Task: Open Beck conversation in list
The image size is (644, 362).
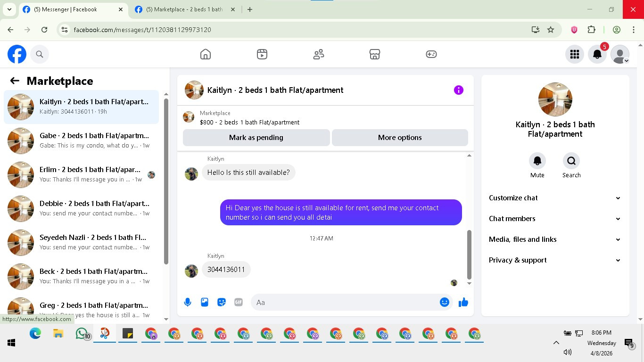Action: pos(82,277)
